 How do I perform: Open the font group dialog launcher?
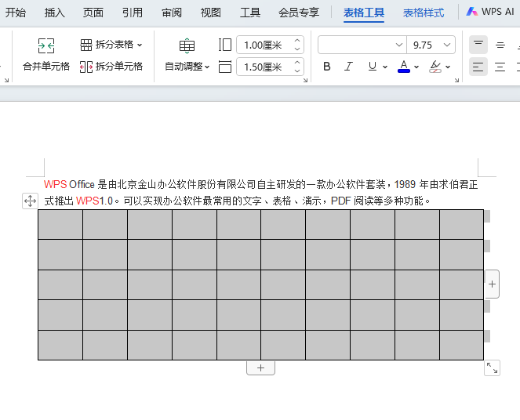(x=456, y=80)
